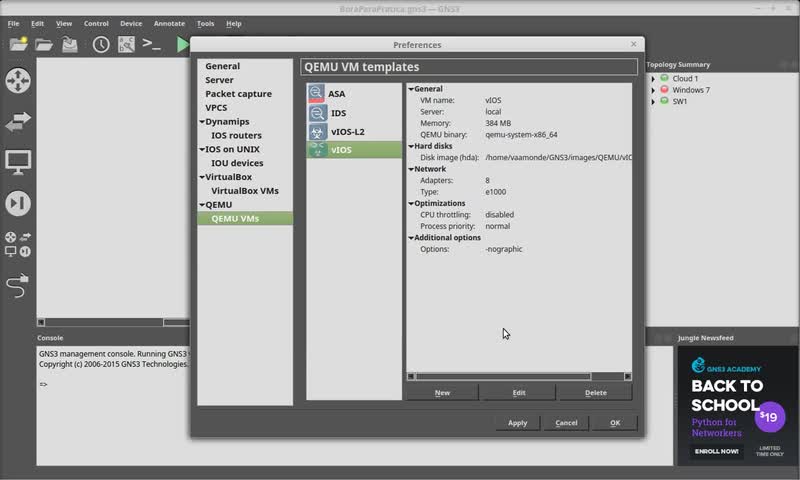
Task: Collapse the Hard disks details group
Action: [411, 146]
